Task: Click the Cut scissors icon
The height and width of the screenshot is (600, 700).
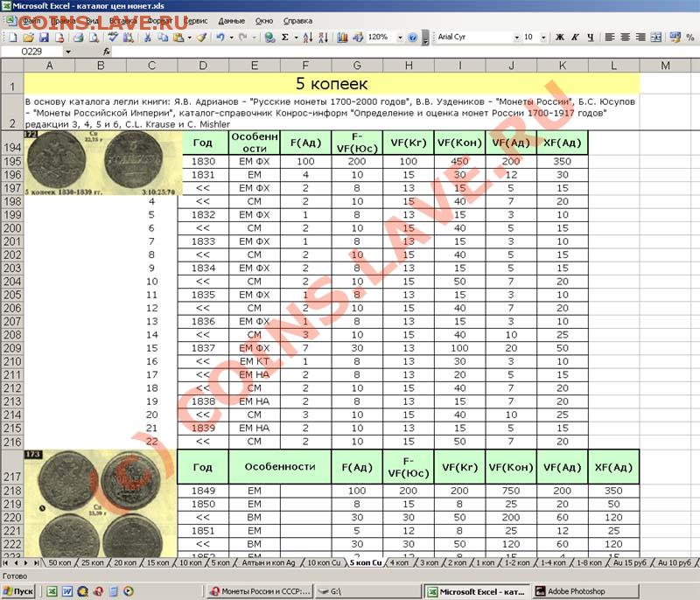Action: point(147,38)
